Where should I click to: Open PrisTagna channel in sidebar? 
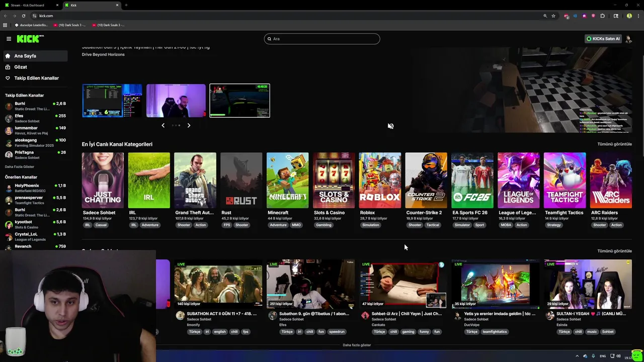click(35, 154)
